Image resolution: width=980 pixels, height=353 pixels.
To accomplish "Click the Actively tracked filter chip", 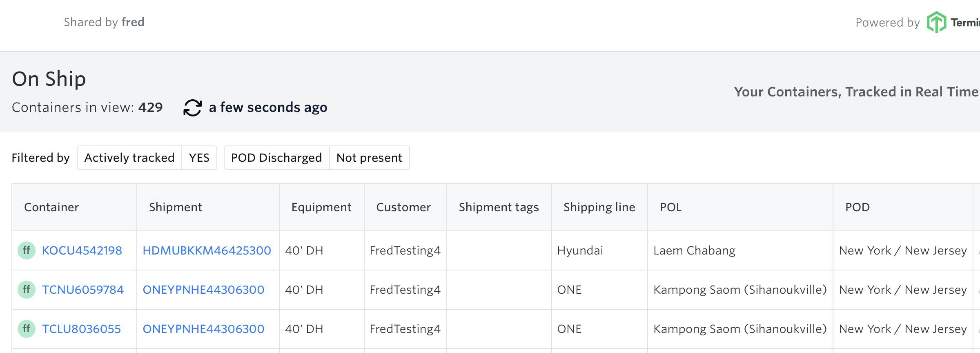I will pos(129,158).
